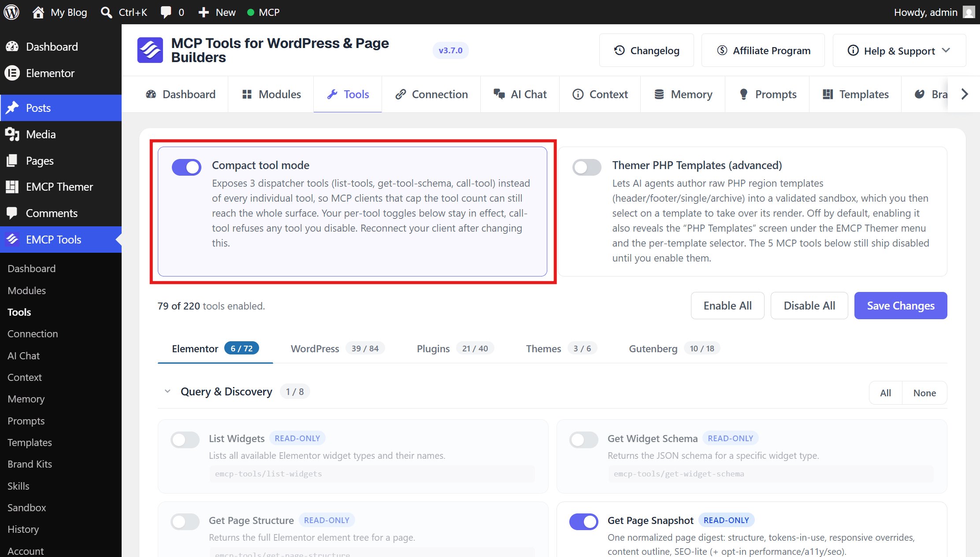Image resolution: width=980 pixels, height=557 pixels.
Task: Click the MCP Tools plugin logo
Action: [150, 50]
